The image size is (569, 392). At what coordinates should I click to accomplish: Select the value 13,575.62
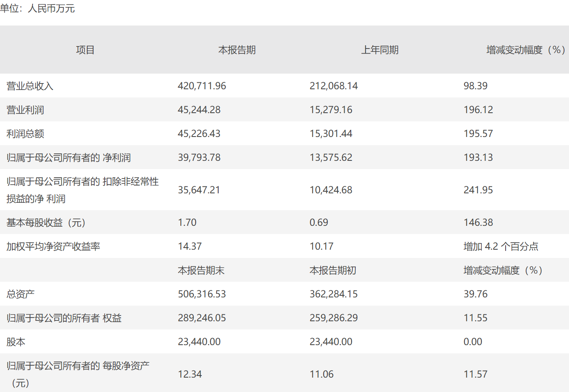(331, 158)
